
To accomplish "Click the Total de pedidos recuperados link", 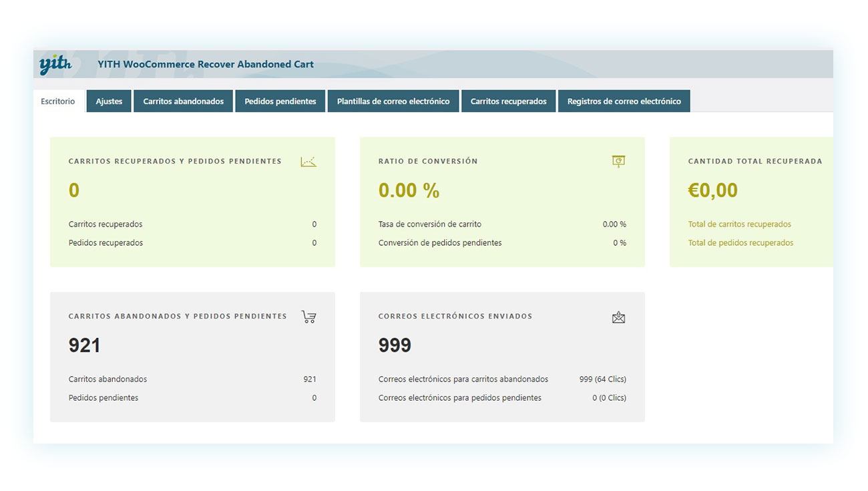I will coord(741,243).
